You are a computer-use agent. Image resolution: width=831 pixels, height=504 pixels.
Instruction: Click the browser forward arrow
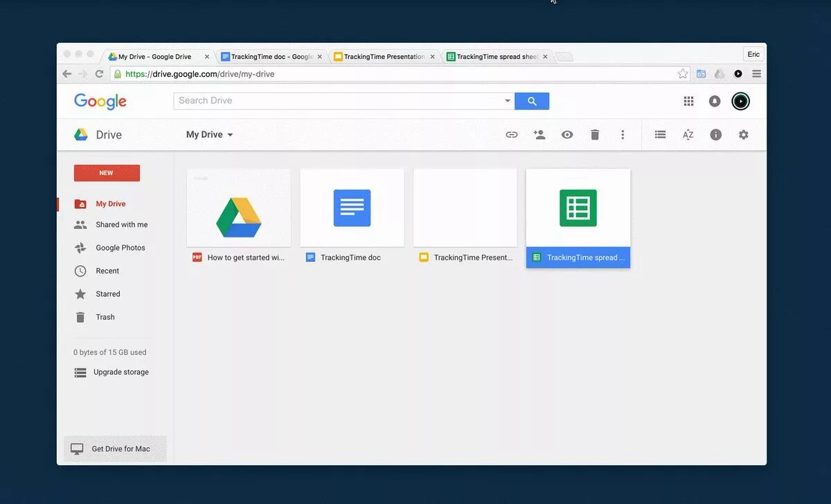coord(82,74)
